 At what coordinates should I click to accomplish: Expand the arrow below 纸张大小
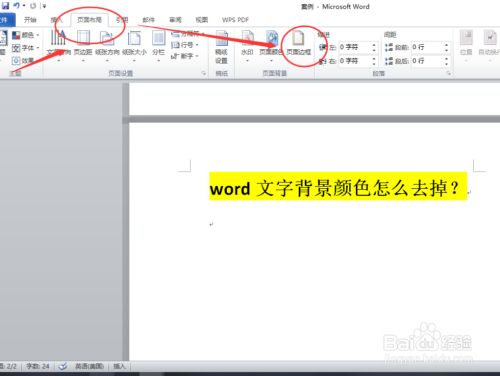point(134,61)
